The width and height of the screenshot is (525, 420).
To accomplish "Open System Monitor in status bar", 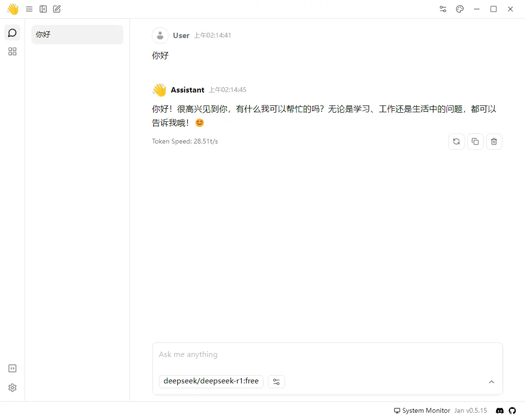I will tap(422, 411).
